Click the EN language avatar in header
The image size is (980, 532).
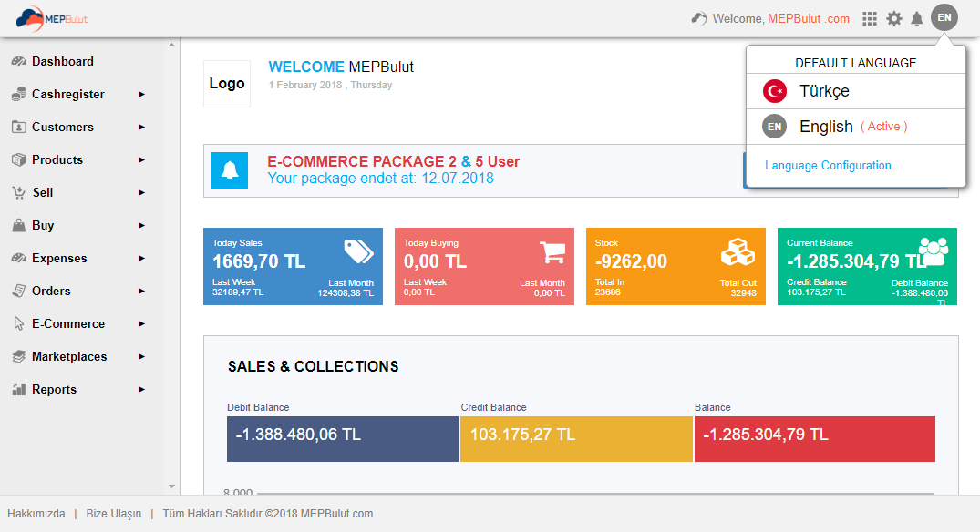(x=944, y=17)
